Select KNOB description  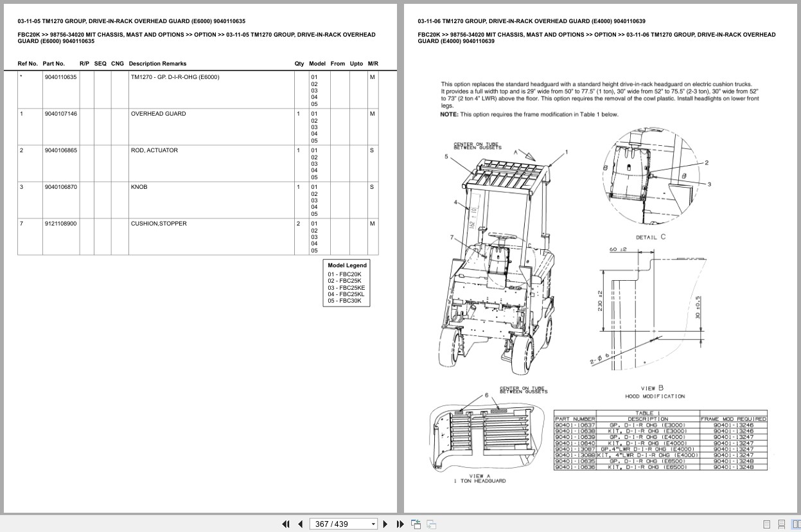point(139,187)
